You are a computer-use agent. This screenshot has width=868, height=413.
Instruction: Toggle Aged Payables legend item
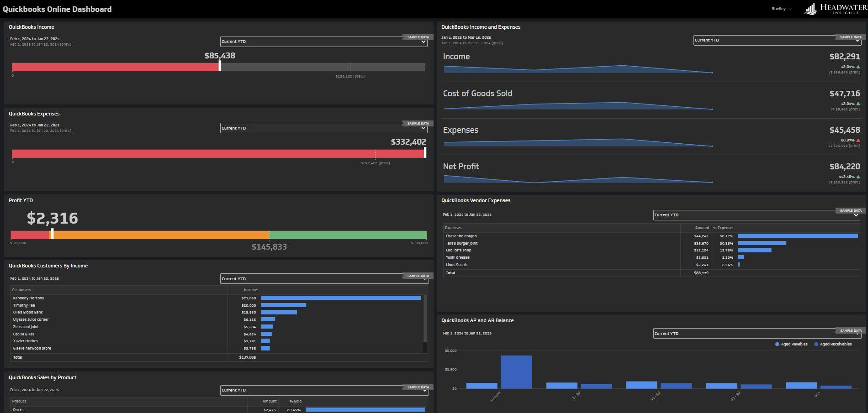pos(791,344)
